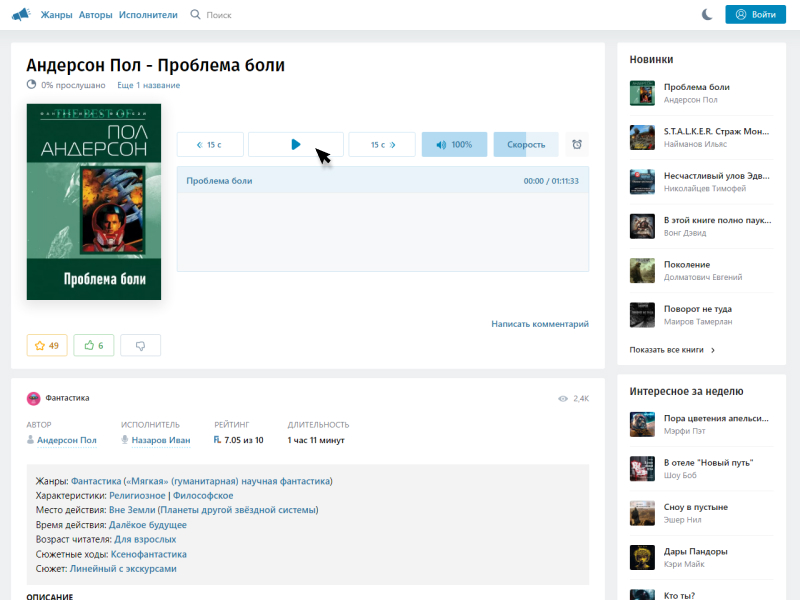Click author Вонг Дэвид in sidebar

[685, 233]
